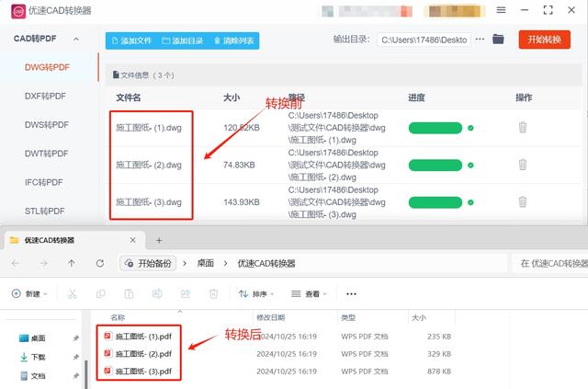Select DWS转PDF in the sidebar
588x389 pixels.
pyautogui.click(x=47, y=125)
